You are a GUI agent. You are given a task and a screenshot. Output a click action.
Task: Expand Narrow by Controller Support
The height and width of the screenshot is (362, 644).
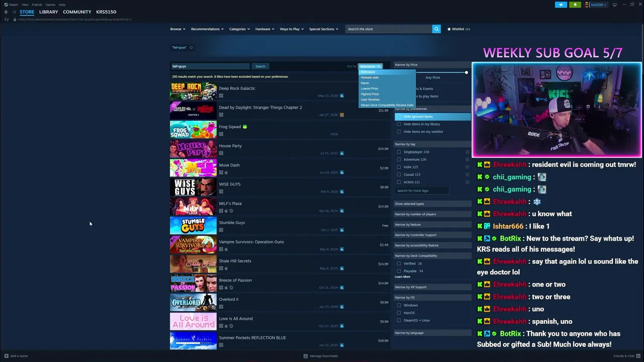pyautogui.click(x=432, y=235)
